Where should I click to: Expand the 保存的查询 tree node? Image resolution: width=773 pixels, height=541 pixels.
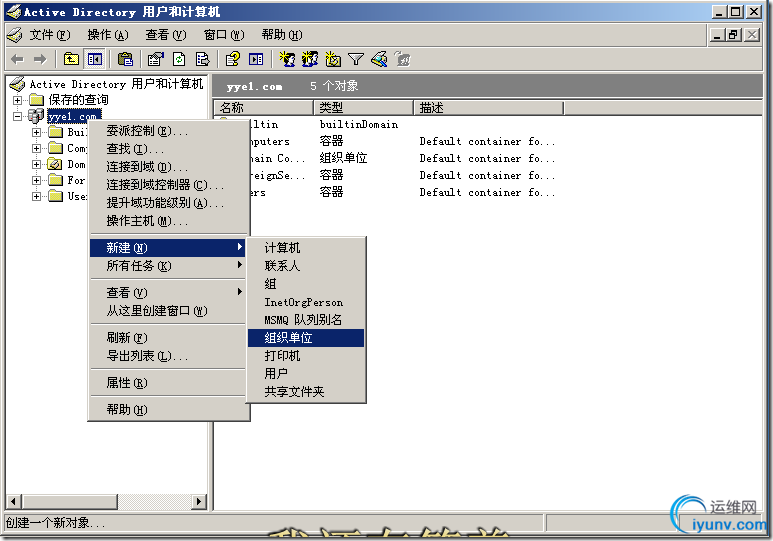pos(17,100)
